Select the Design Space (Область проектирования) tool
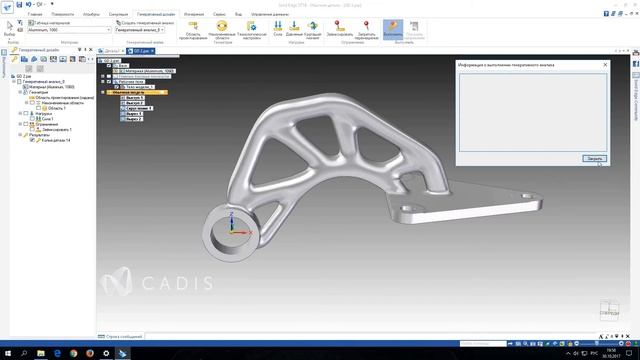Image resolution: width=640 pixels, height=360 pixels. point(193,30)
